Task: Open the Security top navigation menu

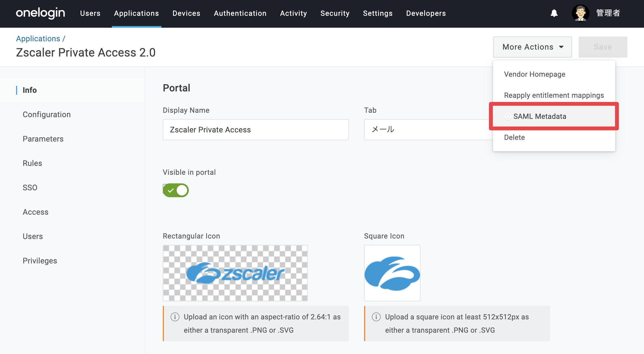Action: click(x=335, y=13)
